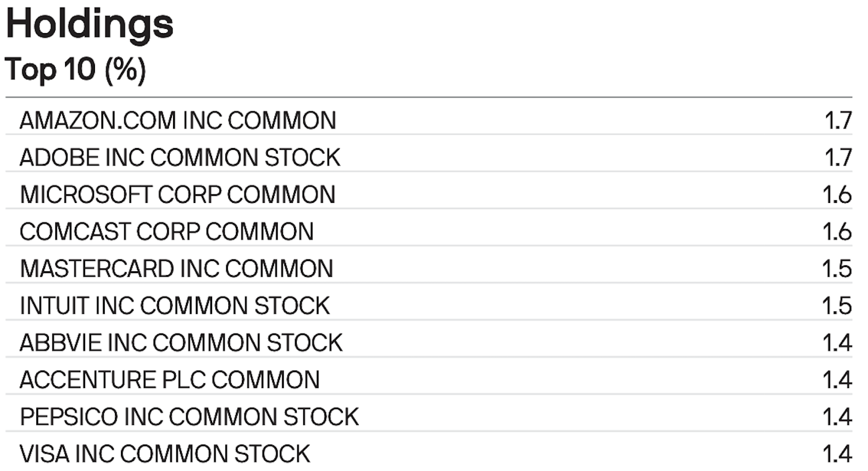Click Adobe's 1.7 percentage value
The width and height of the screenshot is (868, 471).
click(x=838, y=157)
